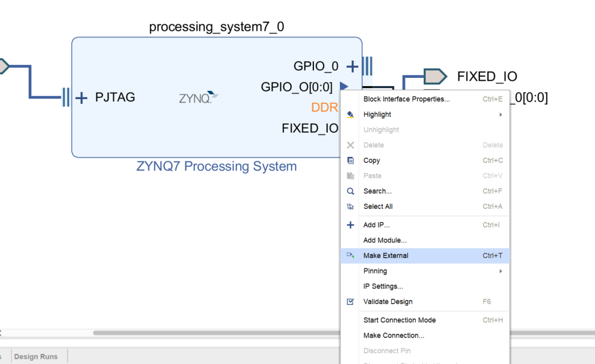Click the Select All cursor icon
595x364 pixels.
coord(351,206)
